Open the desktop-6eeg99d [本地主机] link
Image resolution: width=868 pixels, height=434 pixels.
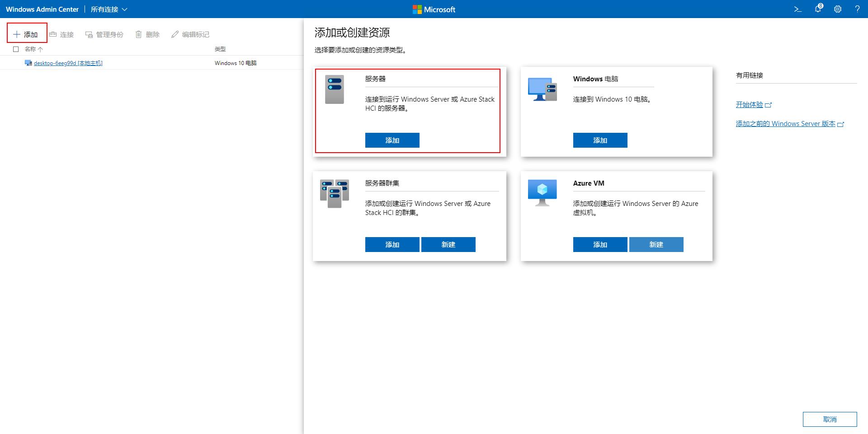coord(68,63)
